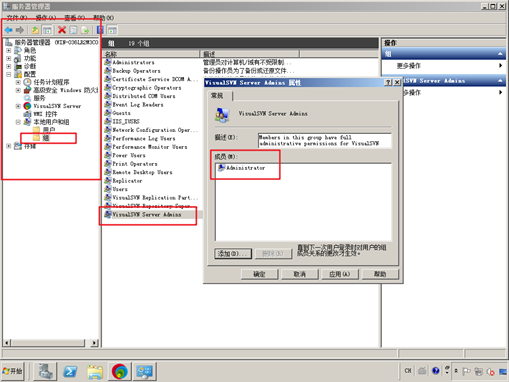
Task: Open the 文件 menu
Action: 17,18
